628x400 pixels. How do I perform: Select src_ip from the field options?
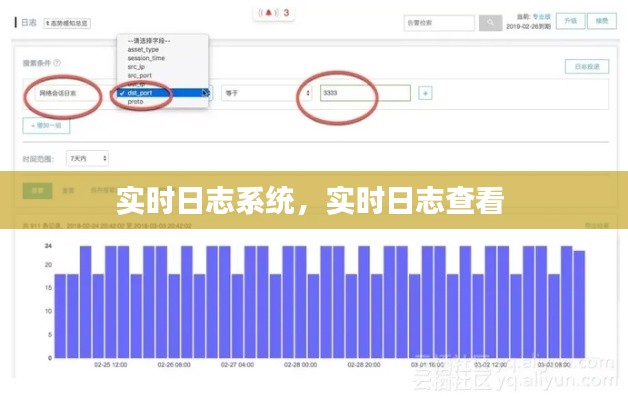pyautogui.click(x=137, y=66)
